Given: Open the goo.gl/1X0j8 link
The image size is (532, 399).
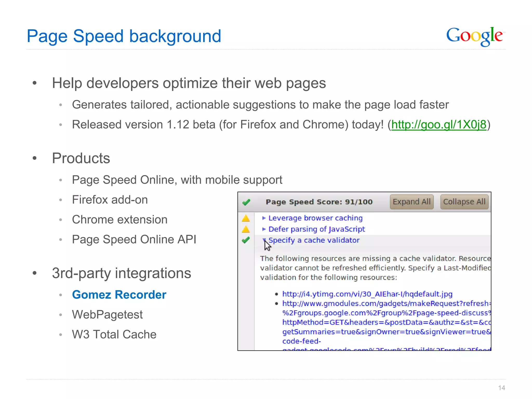Looking at the screenshot, I should (439, 124).
